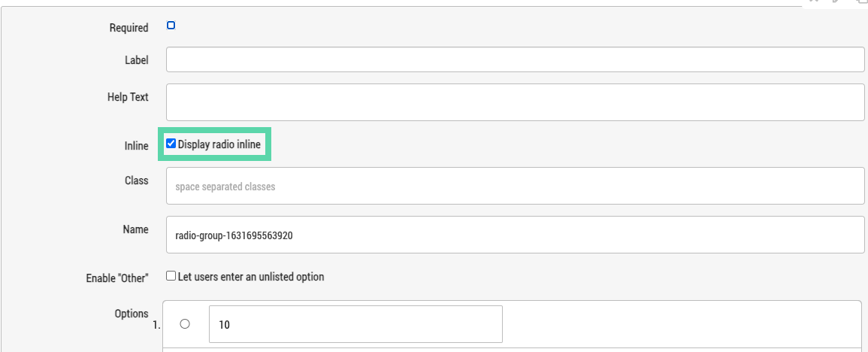Click the "Display radio inline" text

pyautogui.click(x=219, y=144)
